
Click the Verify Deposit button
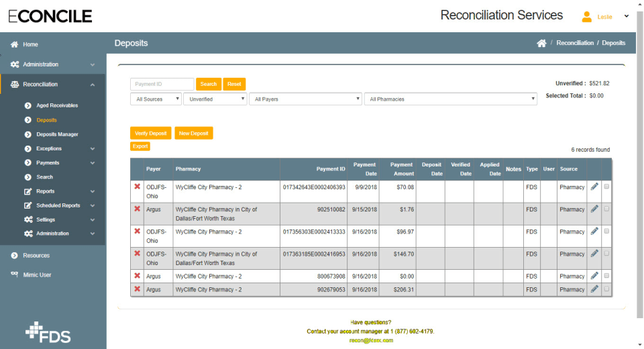pos(151,134)
